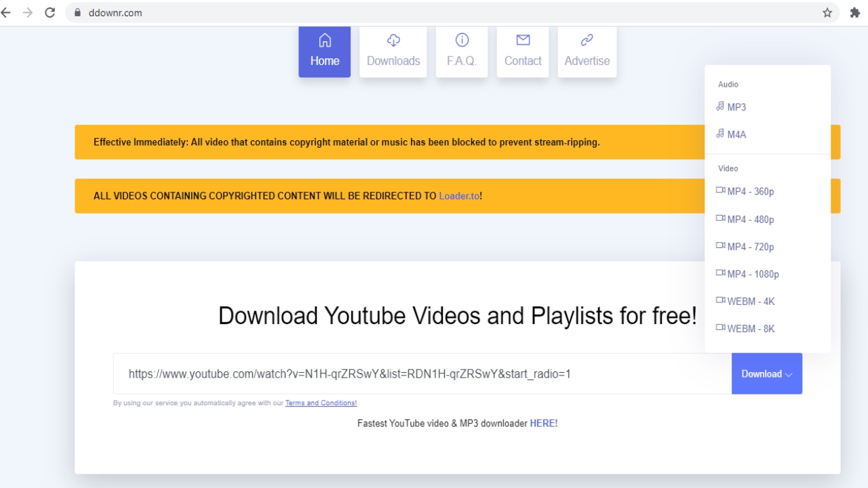This screenshot has height=488, width=868.
Task: Open the F.A.Q. tab
Action: click(462, 52)
